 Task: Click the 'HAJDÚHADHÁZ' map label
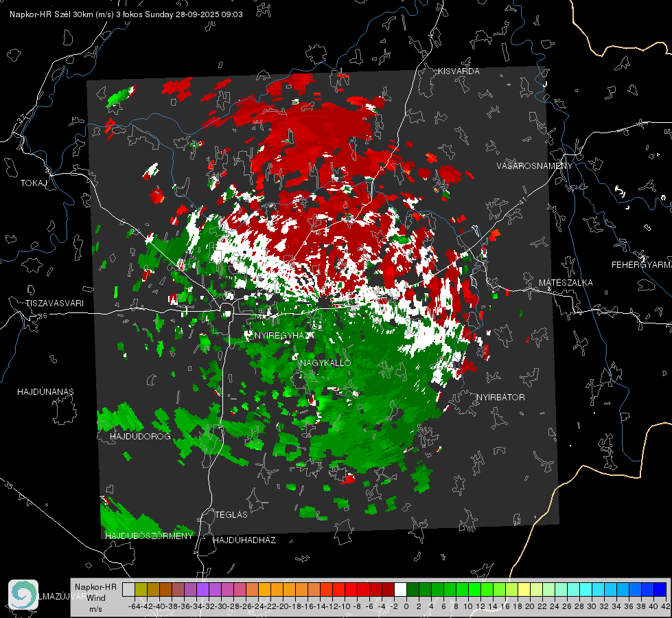[x=244, y=540]
